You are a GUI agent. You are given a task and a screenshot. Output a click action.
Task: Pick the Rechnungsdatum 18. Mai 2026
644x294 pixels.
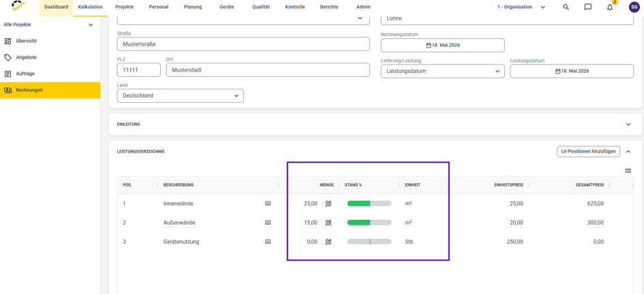443,45
